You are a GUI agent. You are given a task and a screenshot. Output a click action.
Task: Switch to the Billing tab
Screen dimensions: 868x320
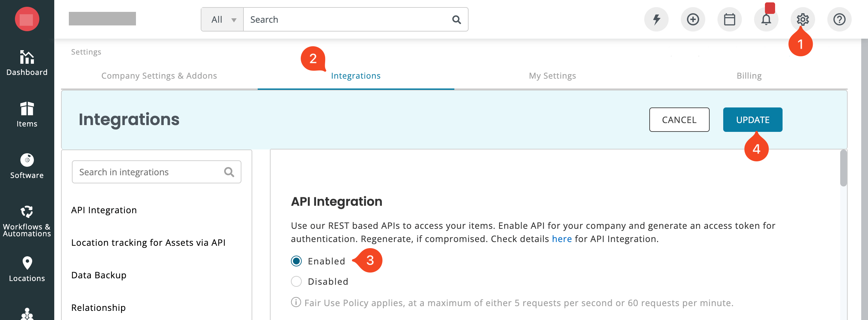749,76
